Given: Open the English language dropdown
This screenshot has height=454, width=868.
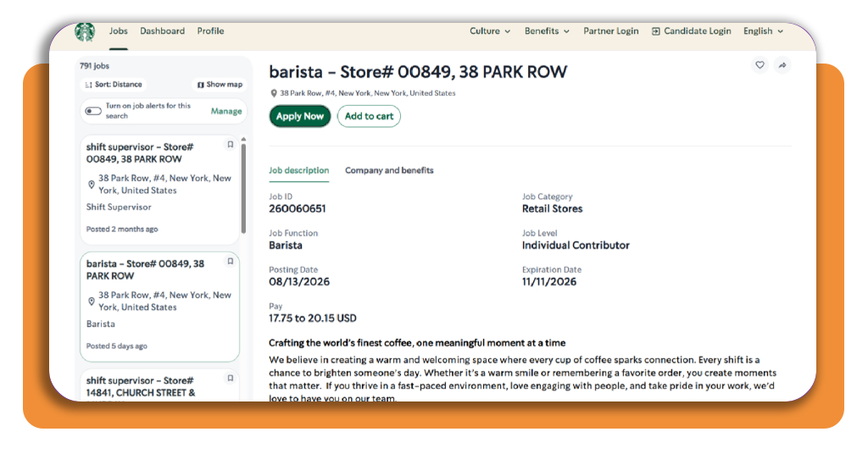Looking at the screenshot, I should tap(764, 31).
